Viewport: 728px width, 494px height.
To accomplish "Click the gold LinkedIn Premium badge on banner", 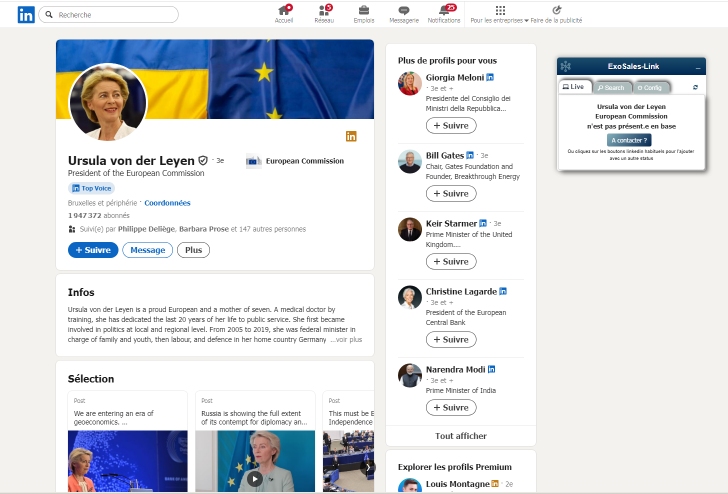I will tap(351, 136).
